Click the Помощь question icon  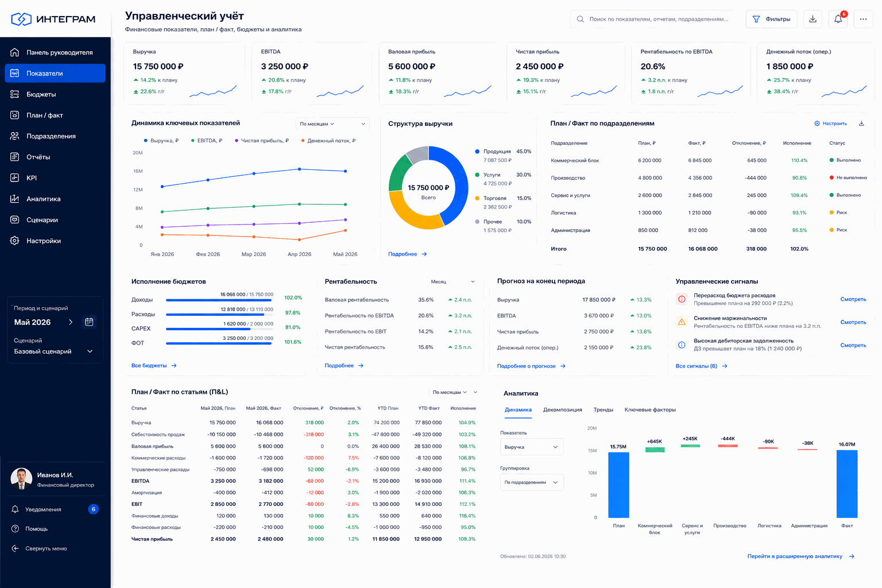click(x=15, y=529)
